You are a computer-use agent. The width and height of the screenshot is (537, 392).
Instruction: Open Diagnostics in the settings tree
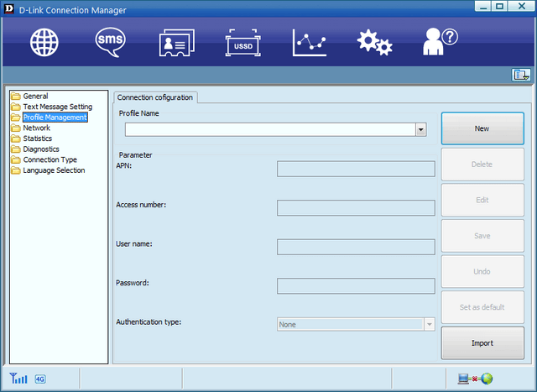click(41, 149)
